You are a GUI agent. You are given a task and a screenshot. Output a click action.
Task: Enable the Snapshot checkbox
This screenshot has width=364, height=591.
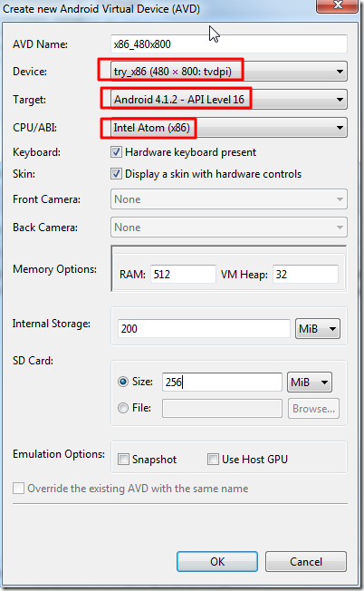coord(123,459)
